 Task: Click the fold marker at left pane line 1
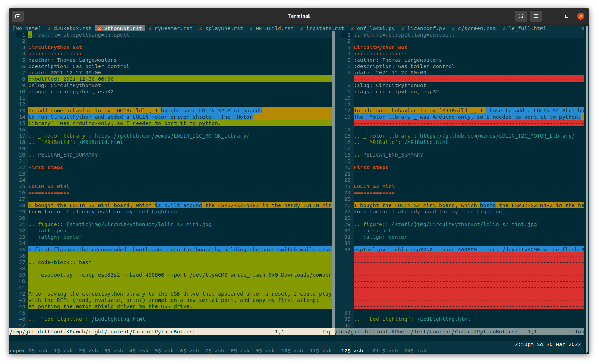11,35
